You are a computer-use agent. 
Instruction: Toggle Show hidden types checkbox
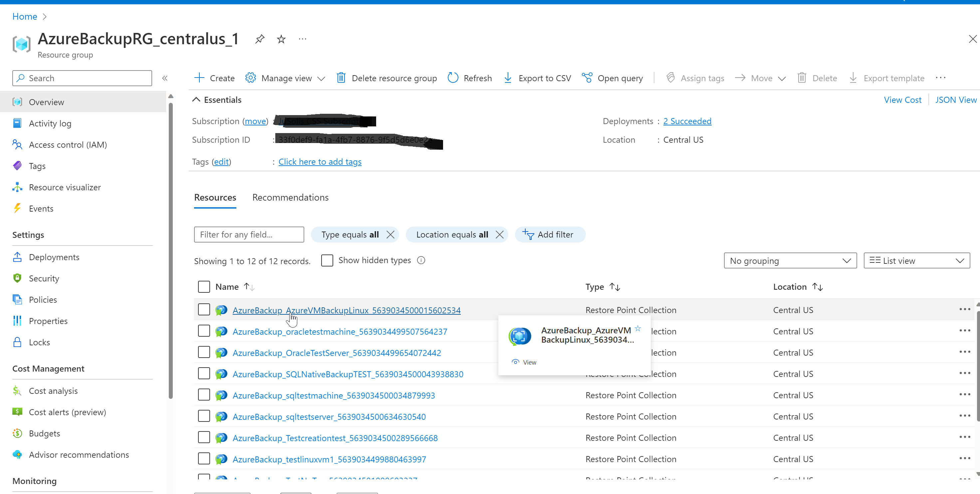[327, 260]
